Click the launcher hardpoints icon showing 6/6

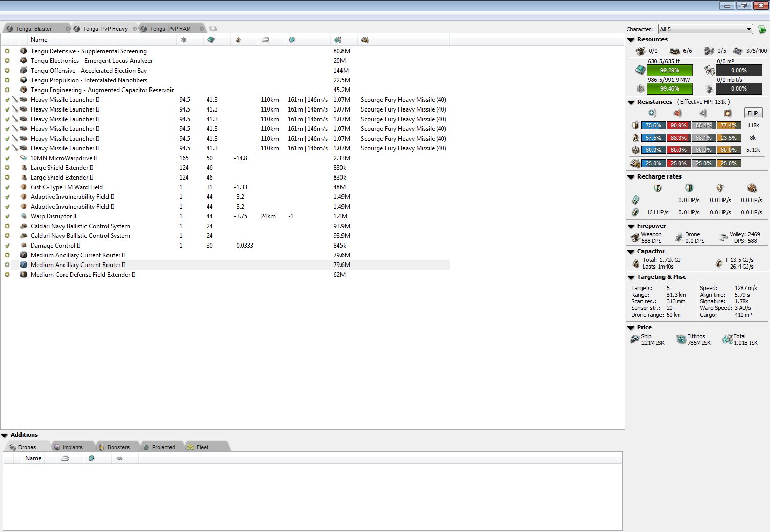[x=675, y=51]
